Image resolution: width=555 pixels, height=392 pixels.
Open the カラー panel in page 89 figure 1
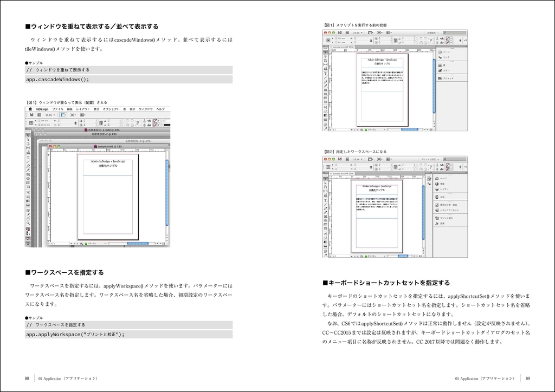point(444,70)
